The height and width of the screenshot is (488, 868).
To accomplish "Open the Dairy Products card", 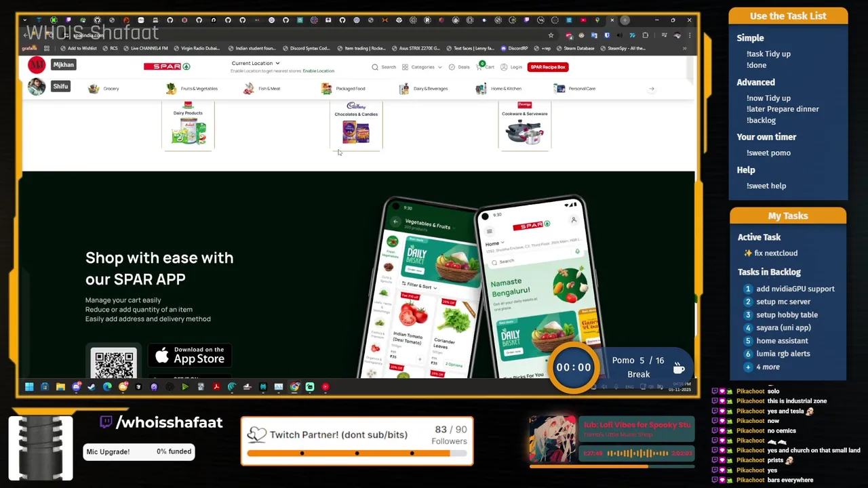I will pos(188,125).
